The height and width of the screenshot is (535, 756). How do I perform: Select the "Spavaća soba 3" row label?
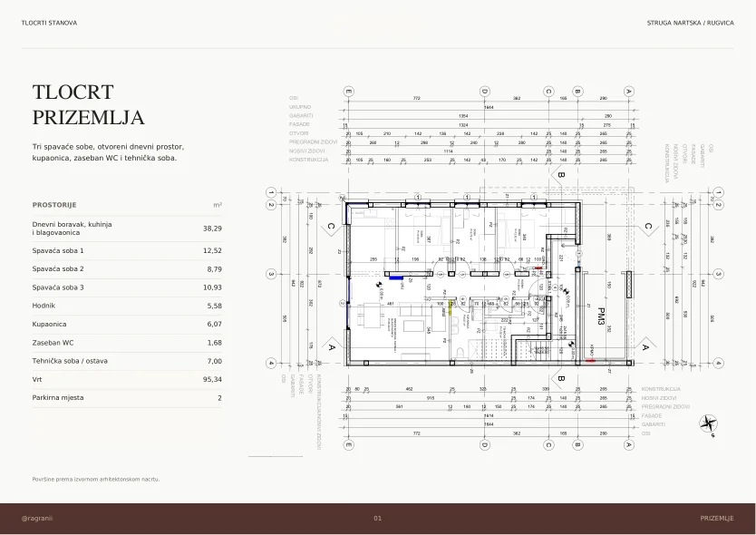pos(58,287)
